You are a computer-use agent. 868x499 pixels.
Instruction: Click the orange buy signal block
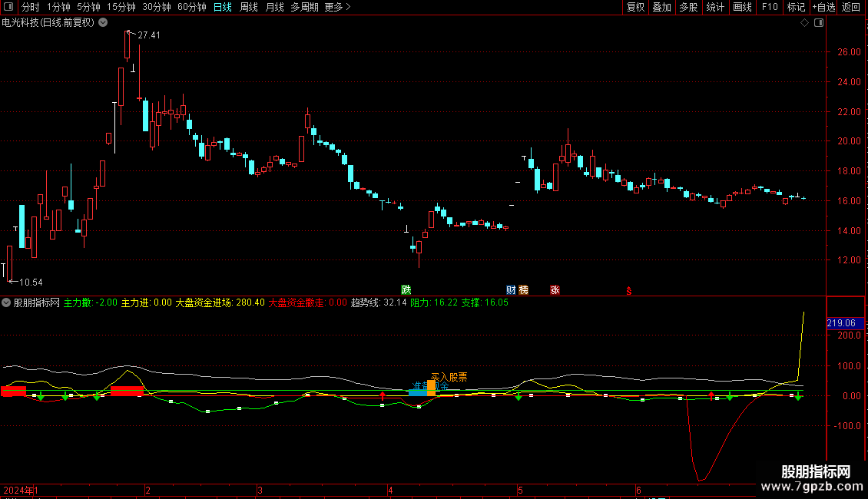431,387
